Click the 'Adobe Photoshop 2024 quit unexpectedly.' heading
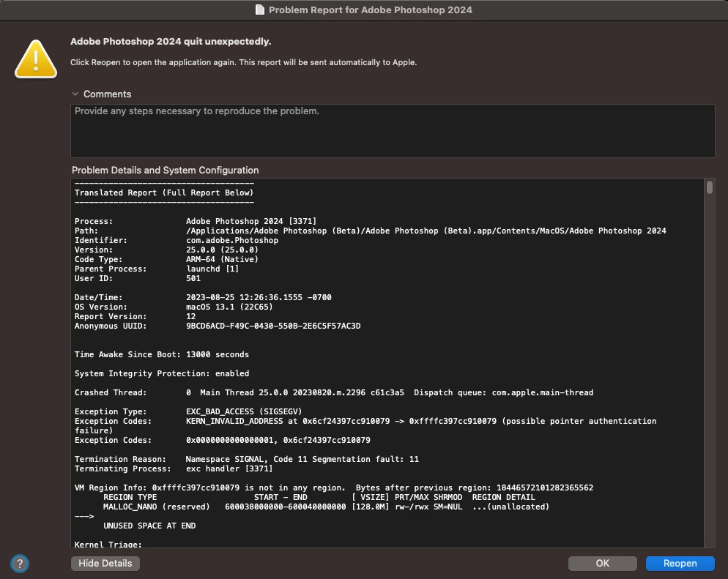The image size is (728, 579). 171,41
